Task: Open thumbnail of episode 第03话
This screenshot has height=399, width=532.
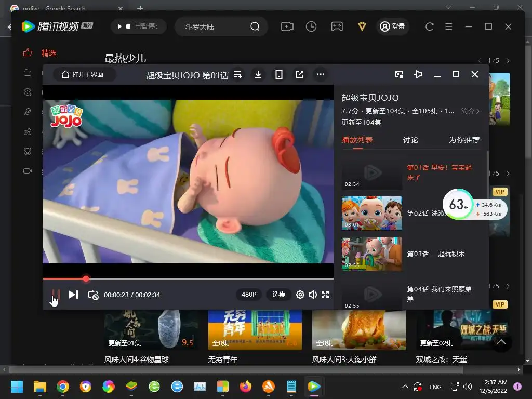Action: (372, 254)
